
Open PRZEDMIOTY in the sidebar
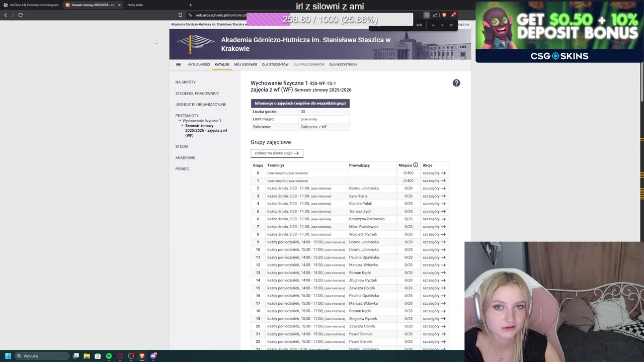[187, 116]
